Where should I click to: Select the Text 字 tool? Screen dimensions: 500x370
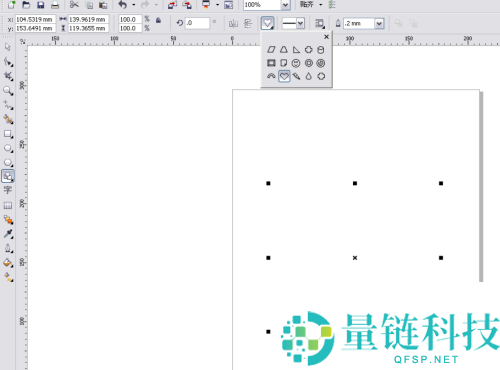click(8, 190)
